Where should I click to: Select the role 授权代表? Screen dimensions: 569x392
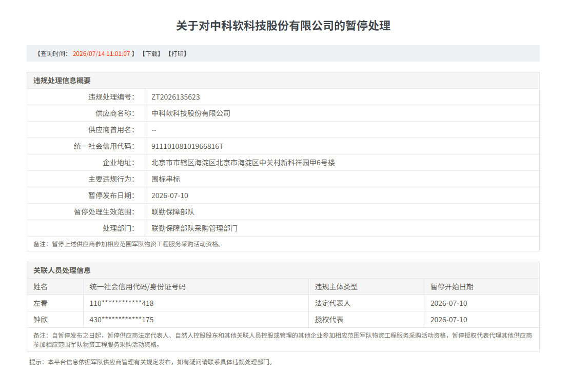pyautogui.click(x=329, y=320)
